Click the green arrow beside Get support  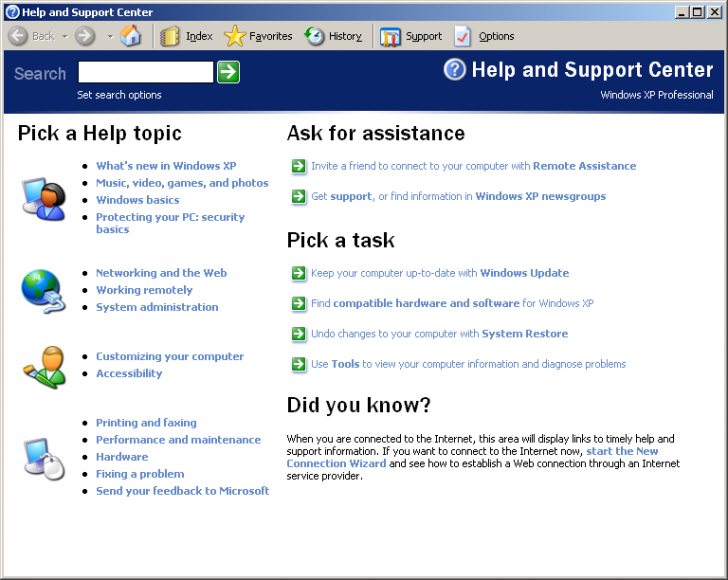299,196
